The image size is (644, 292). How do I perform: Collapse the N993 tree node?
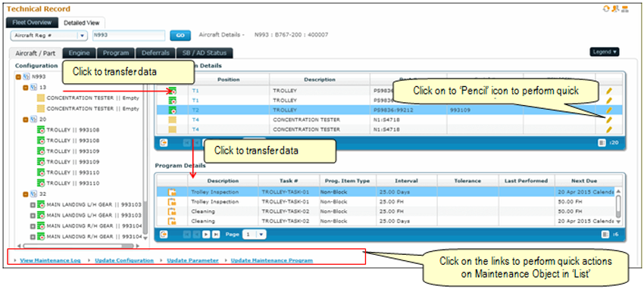[18, 76]
